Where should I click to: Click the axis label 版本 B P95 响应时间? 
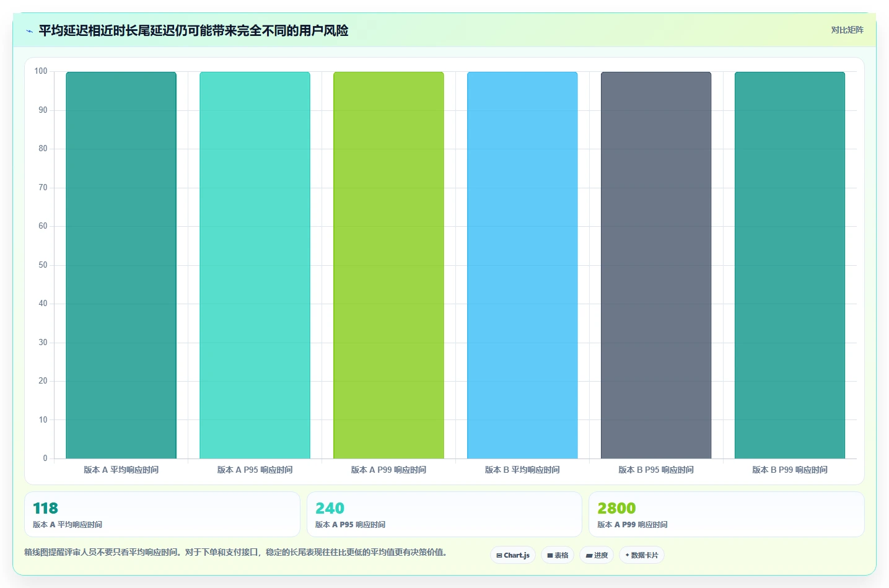pyautogui.click(x=656, y=470)
